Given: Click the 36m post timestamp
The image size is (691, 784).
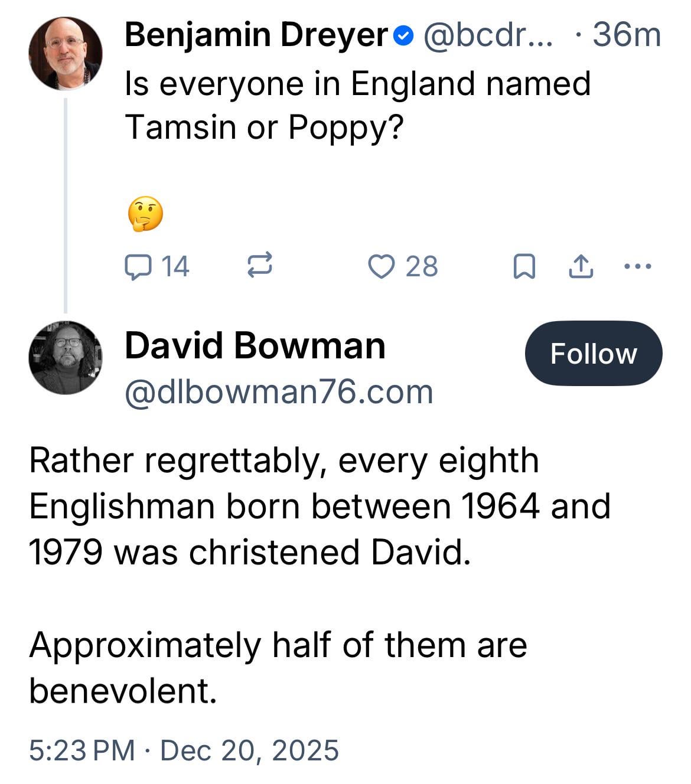Looking at the screenshot, I should point(626,35).
